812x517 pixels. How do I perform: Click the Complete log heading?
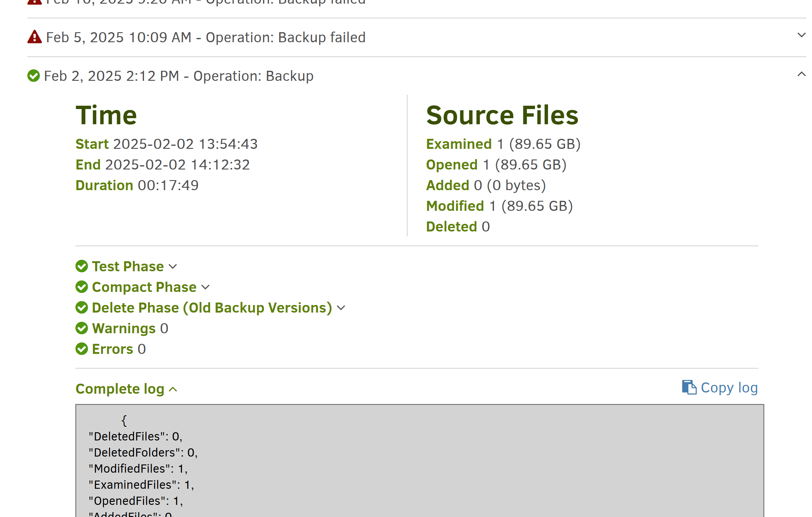coord(120,389)
